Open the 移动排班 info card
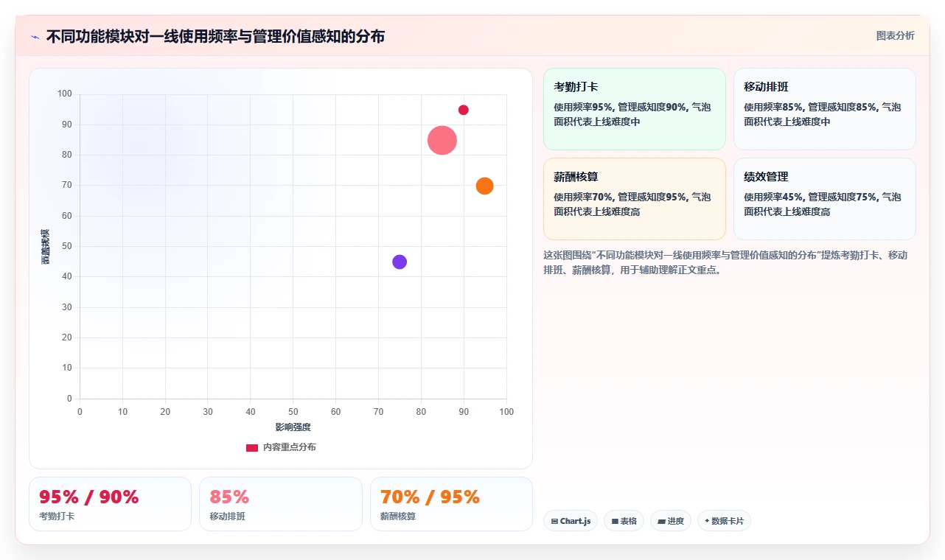 [x=825, y=109]
